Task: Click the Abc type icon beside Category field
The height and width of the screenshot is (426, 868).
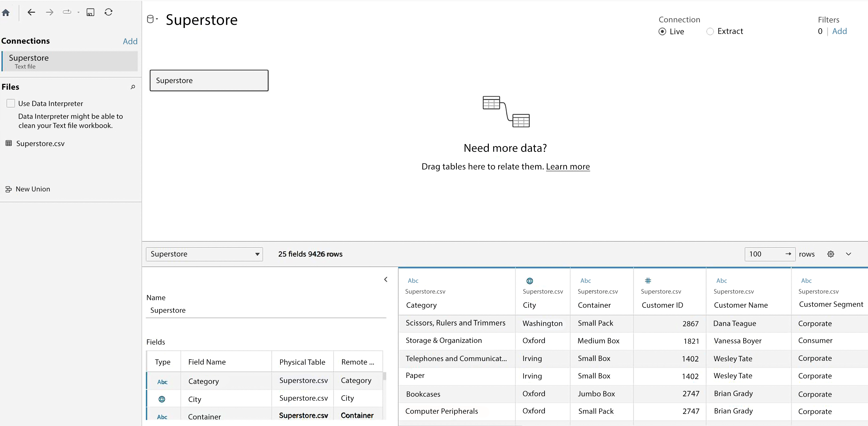Action: coord(163,382)
